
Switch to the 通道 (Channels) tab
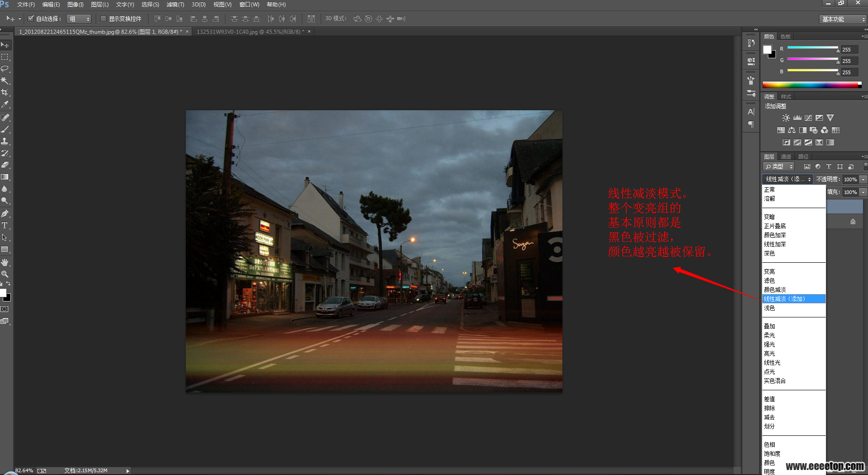tap(786, 157)
